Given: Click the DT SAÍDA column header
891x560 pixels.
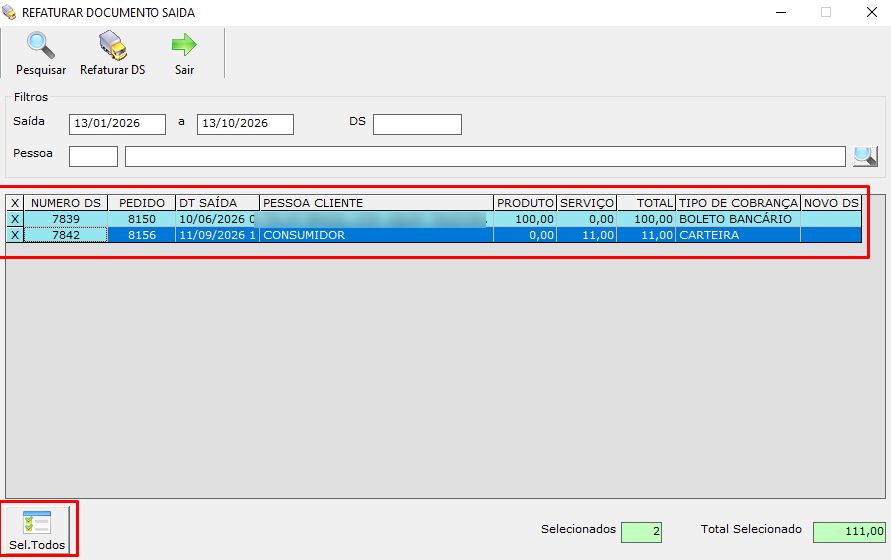Looking at the screenshot, I should click(217, 203).
